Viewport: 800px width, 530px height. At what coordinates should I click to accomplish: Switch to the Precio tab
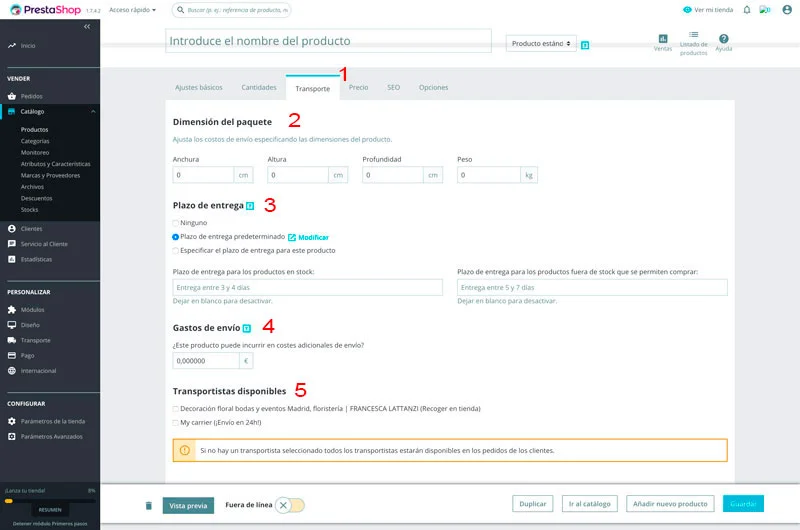(358, 87)
